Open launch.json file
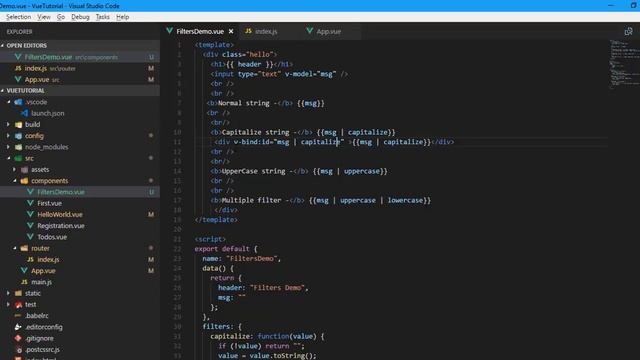This screenshot has height=360, width=640. (48, 113)
